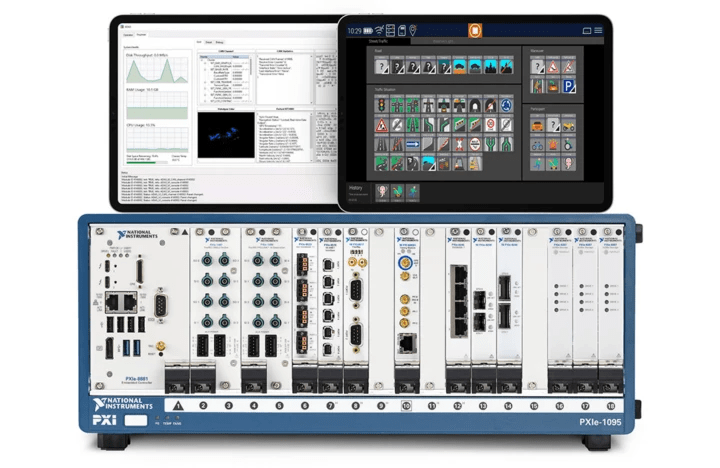The height and width of the screenshot is (468, 720).
Task: Click the SD card storage icon
Action: click(402, 30)
